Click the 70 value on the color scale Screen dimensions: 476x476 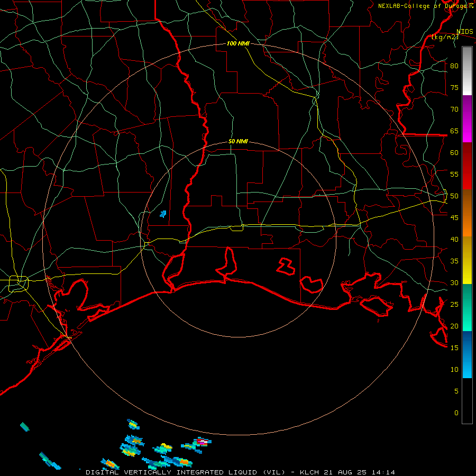click(x=454, y=109)
